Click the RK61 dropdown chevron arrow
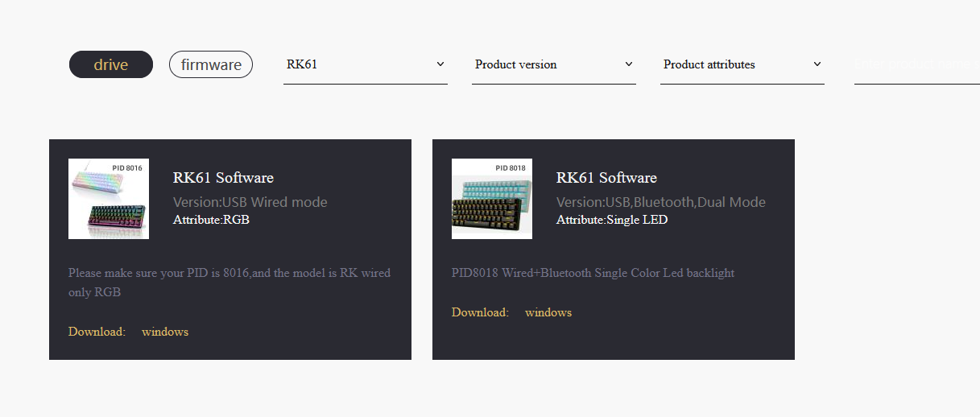This screenshot has width=980, height=417. tap(440, 64)
